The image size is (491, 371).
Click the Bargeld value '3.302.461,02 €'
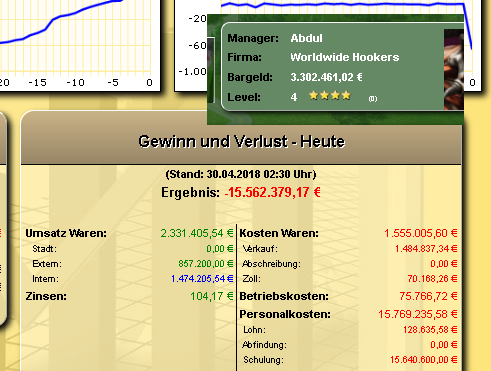tap(326, 77)
